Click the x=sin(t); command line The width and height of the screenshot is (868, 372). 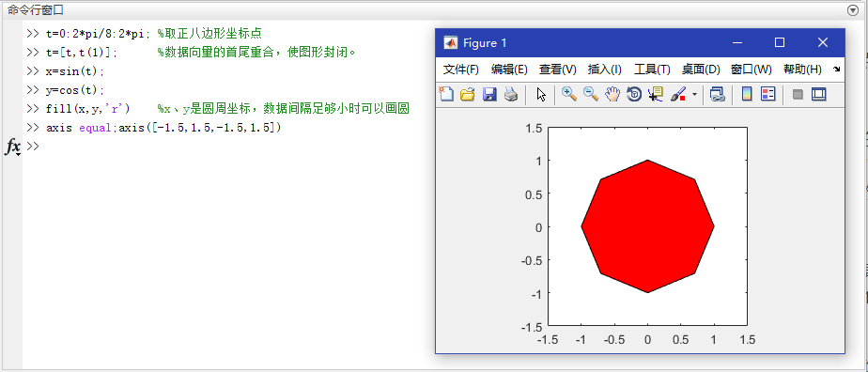(x=75, y=71)
